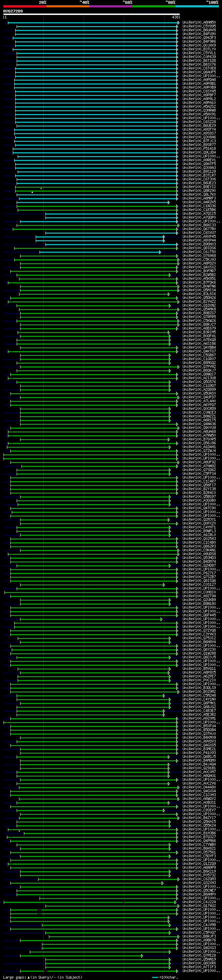Select hit label UniRef100_A5AX91
Screen dimensions: 222x980
[x=199, y=114]
